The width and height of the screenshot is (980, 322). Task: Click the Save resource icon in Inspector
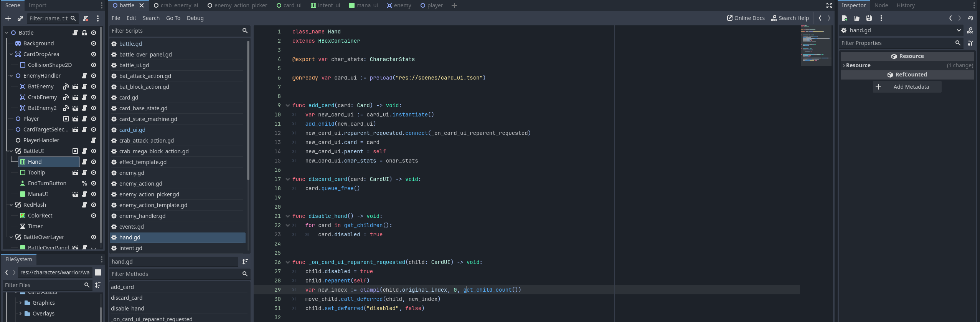[869, 18]
